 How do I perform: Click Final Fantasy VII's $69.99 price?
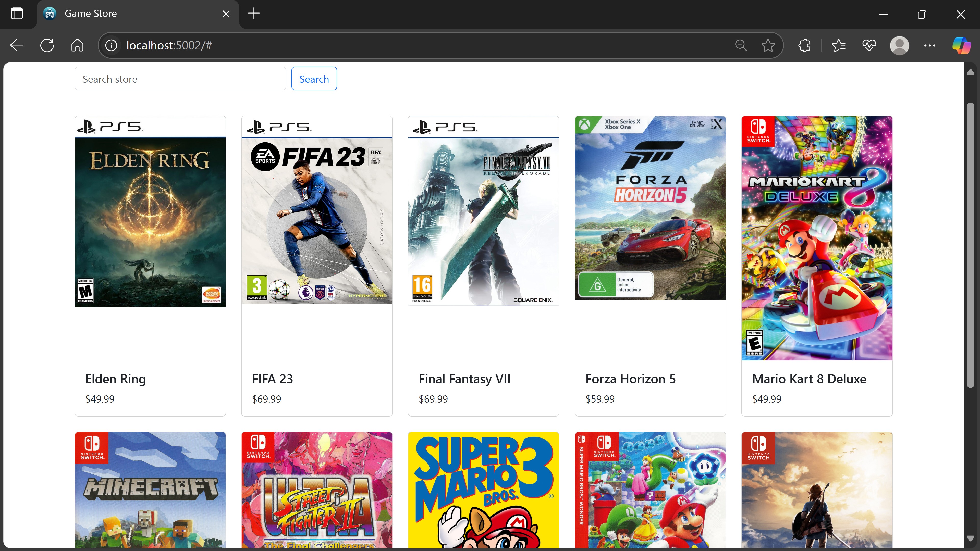point(433,399)
